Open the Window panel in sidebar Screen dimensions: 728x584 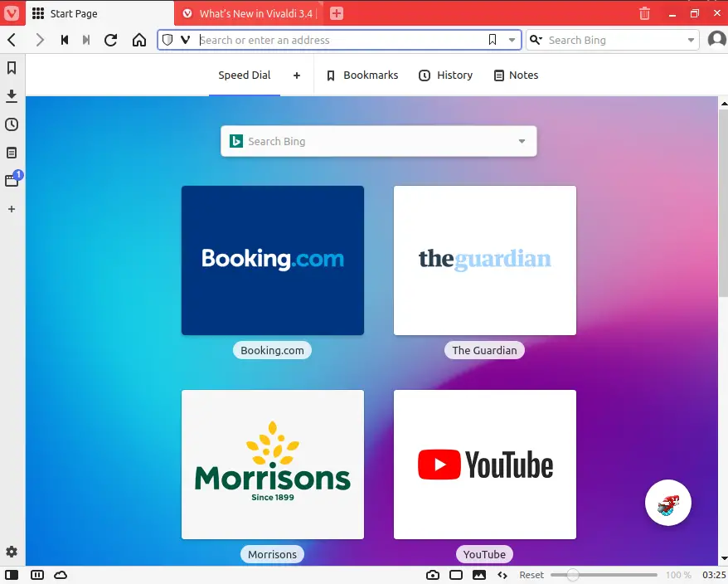[12, 180]
